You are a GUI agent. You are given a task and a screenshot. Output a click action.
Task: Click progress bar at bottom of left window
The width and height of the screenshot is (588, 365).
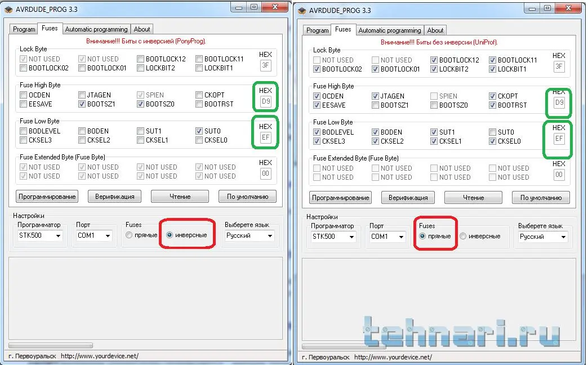click(51, 345)
